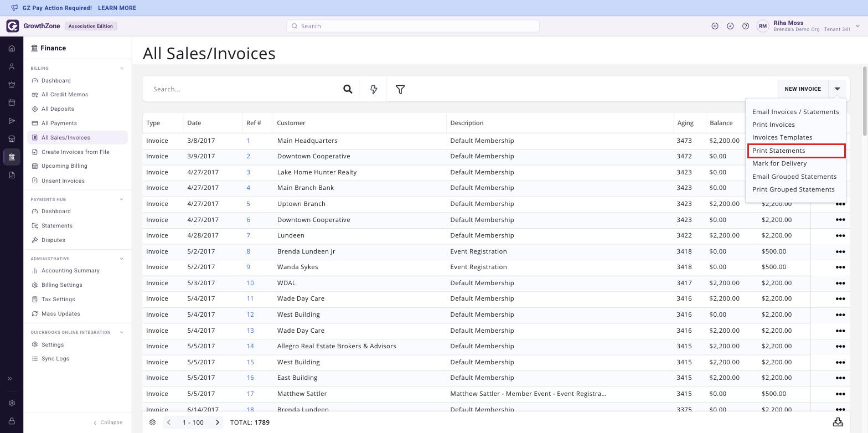Select Print Invoices menu entry
Screen dimensions: 868x433
pyautogui.click(x=773, y=125)
